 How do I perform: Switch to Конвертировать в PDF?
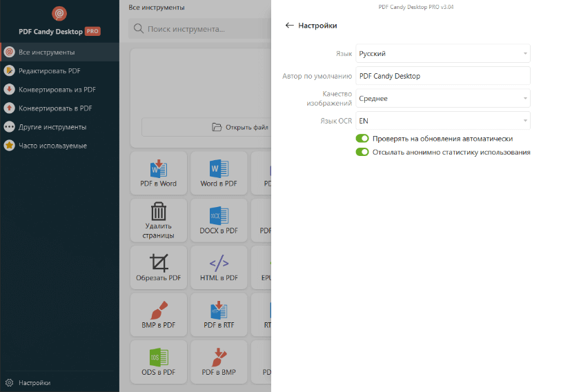click(60, 108)
